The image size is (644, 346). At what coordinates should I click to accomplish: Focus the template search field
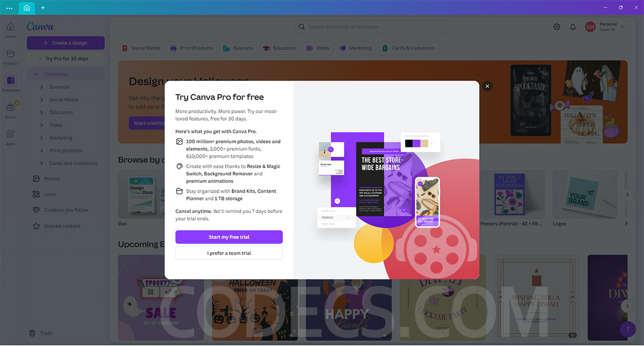tap(373, 27)
